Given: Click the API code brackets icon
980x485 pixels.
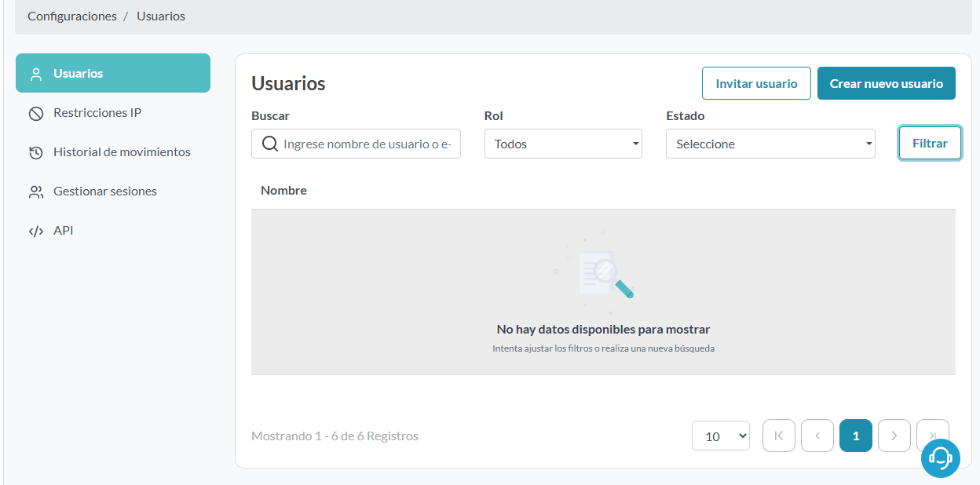Looking at the screenshot, I should (x=35, y=231).
